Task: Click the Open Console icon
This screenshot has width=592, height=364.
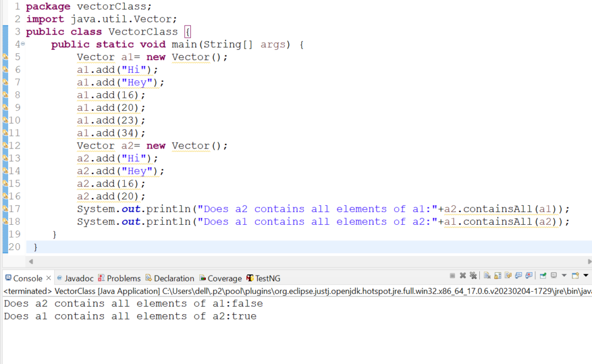Action: pos(575,276)
